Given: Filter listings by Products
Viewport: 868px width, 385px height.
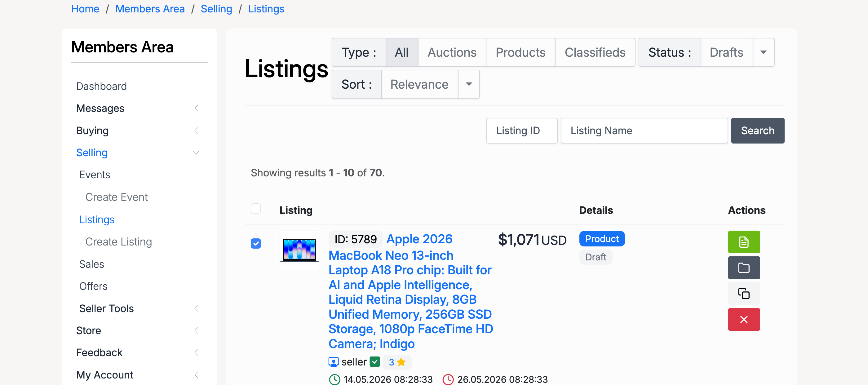Looking at the screenshot, I should point(520,52).
